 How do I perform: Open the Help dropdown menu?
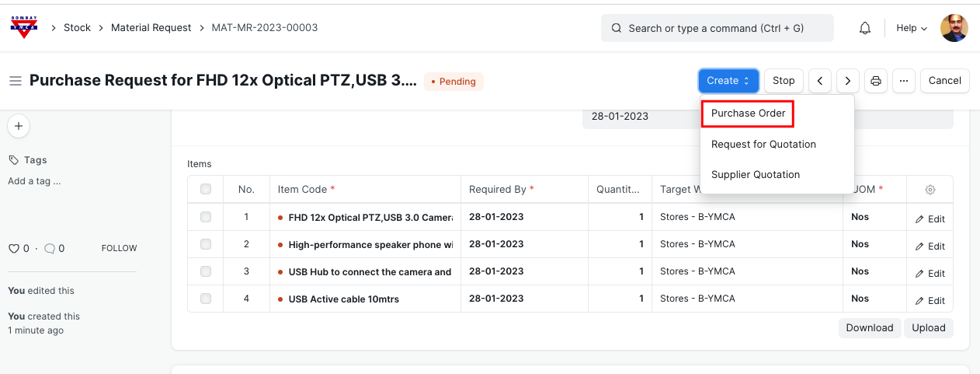pyautogui.click(x=912, y=28)
